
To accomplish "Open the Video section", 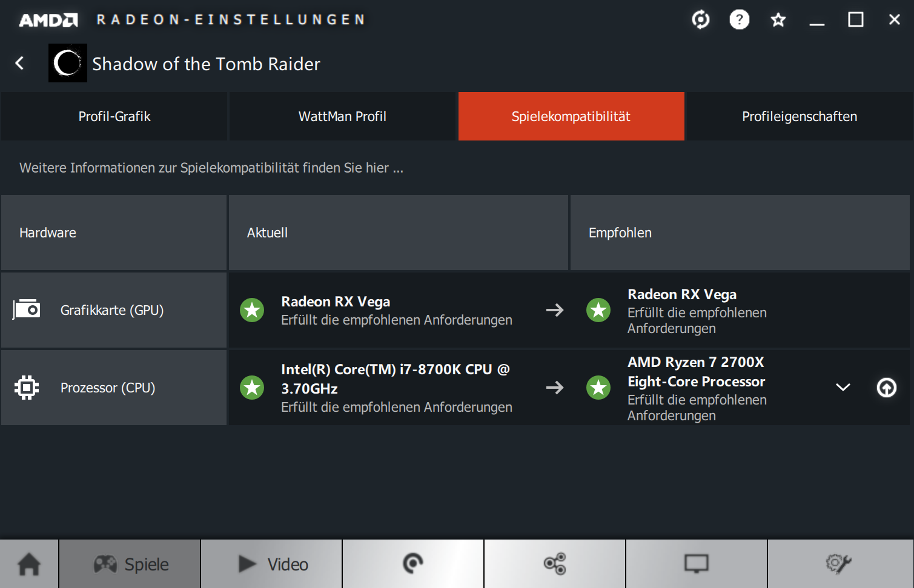I will (271, 564).
